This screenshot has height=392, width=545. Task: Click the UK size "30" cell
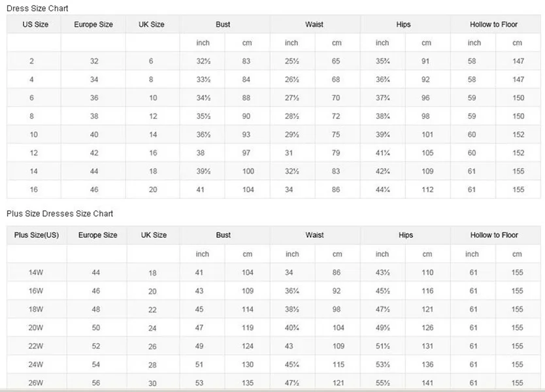[x=153, y=383]
